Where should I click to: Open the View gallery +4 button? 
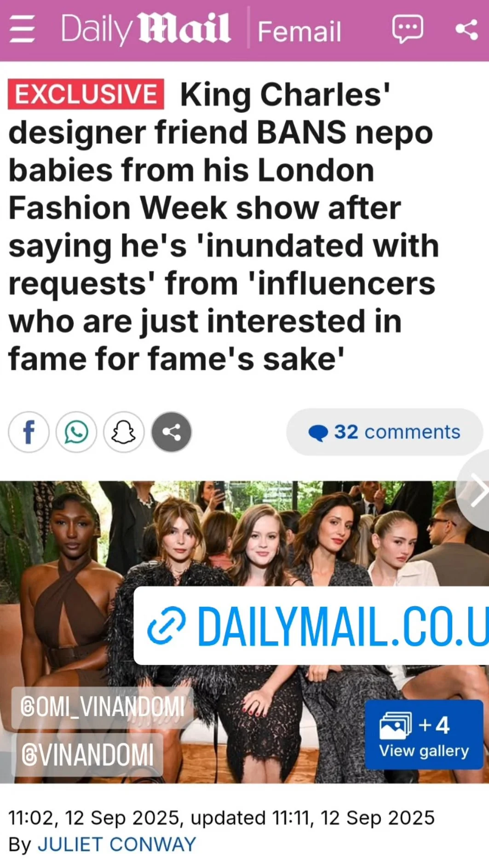tap(424, 735)
